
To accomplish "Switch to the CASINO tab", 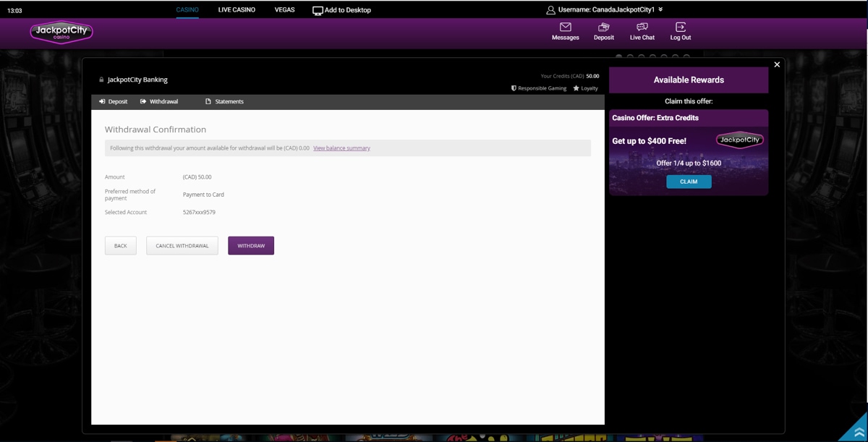I will coord(187,9).
